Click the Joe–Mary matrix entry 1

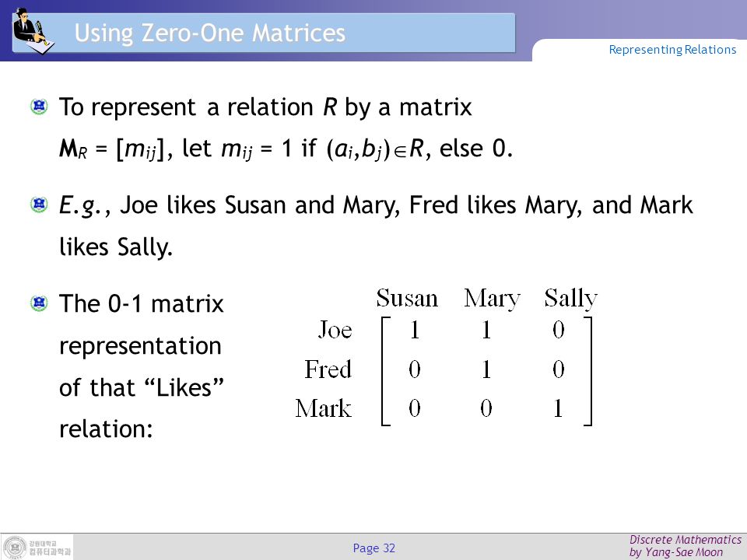tap(486, 330)
